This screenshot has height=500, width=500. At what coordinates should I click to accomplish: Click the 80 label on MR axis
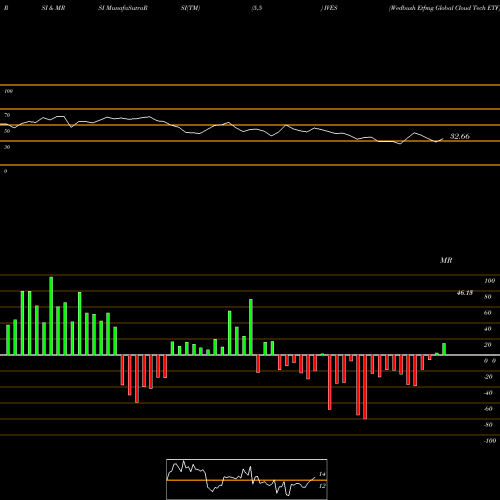pos(488,297)
